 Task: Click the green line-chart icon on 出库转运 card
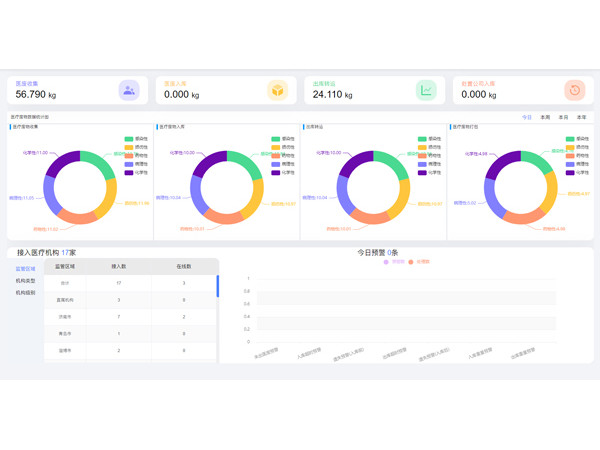click(x=426, y=90)
